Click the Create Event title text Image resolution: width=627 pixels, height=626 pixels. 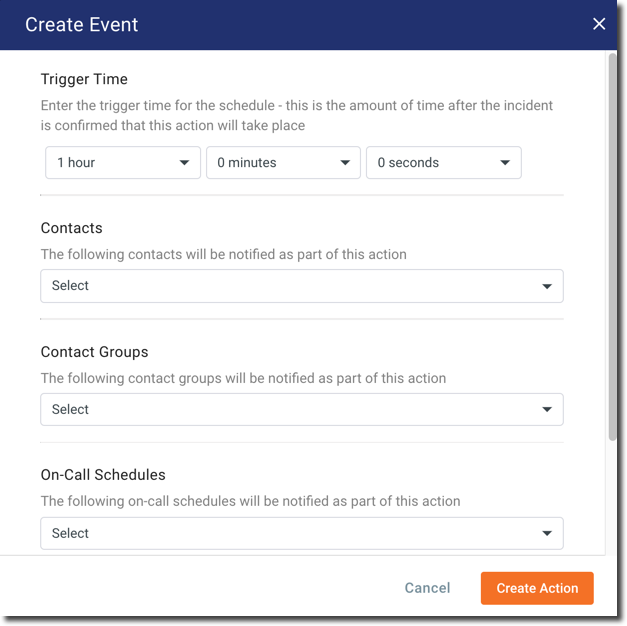tap(82, 25)
